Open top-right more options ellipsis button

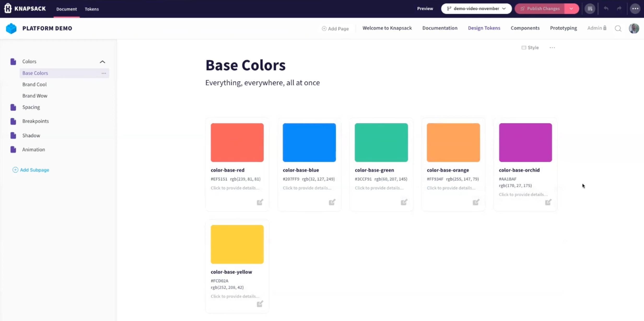(635, 9)
